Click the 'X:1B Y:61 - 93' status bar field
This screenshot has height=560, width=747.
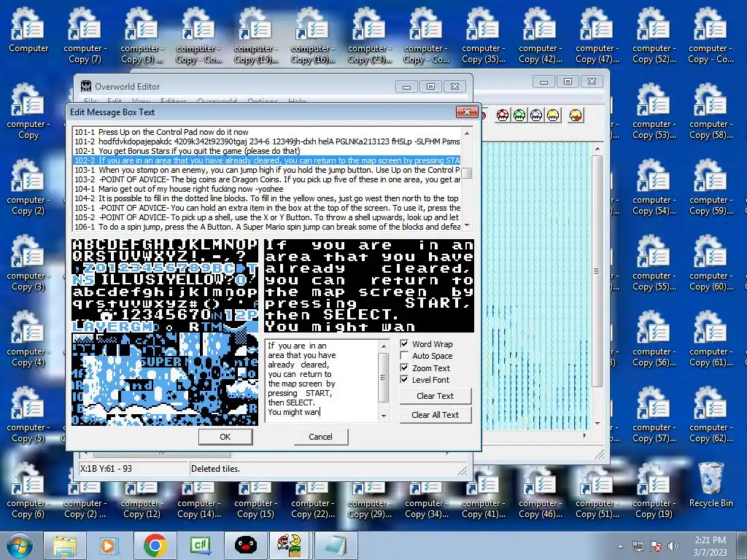pos(133,469)
